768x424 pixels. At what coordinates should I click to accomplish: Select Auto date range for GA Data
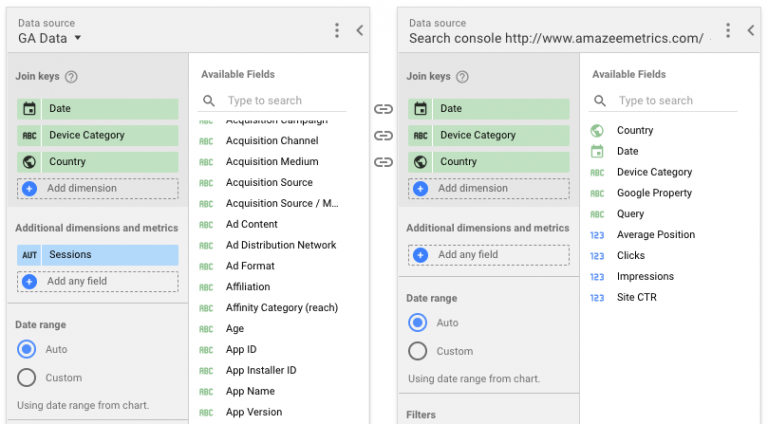(x=26, y=349)
